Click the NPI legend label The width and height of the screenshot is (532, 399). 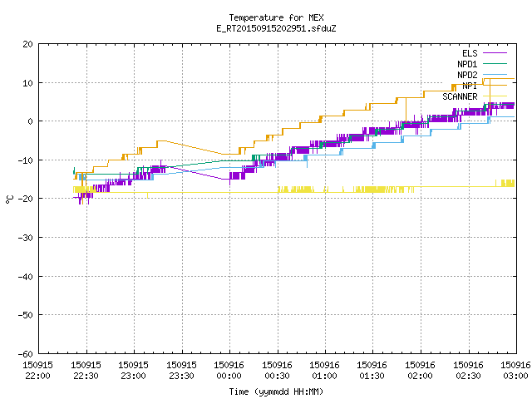470,86
